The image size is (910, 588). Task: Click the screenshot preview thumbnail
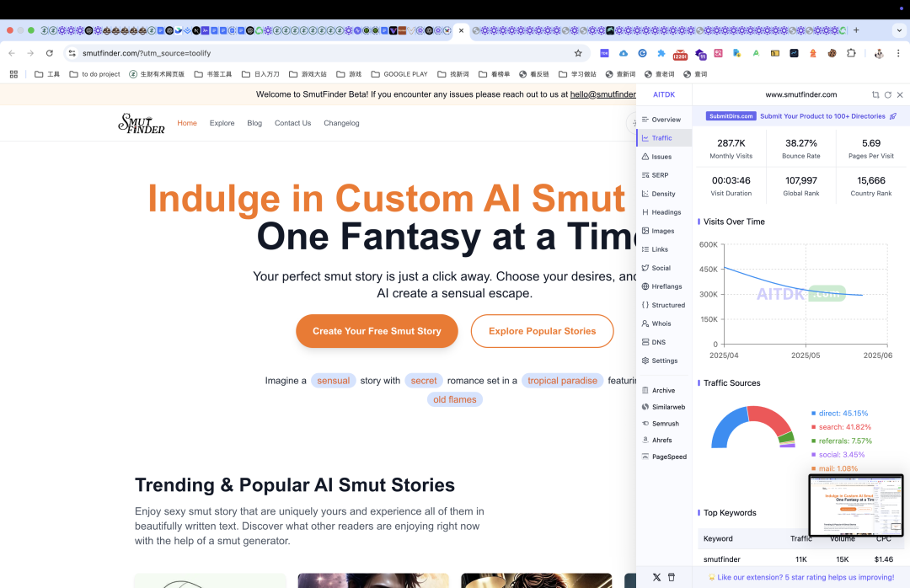click(x=856, y=505)
